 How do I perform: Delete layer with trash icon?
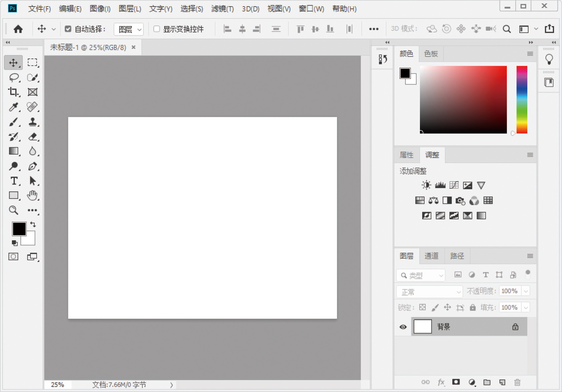point(517,382)
